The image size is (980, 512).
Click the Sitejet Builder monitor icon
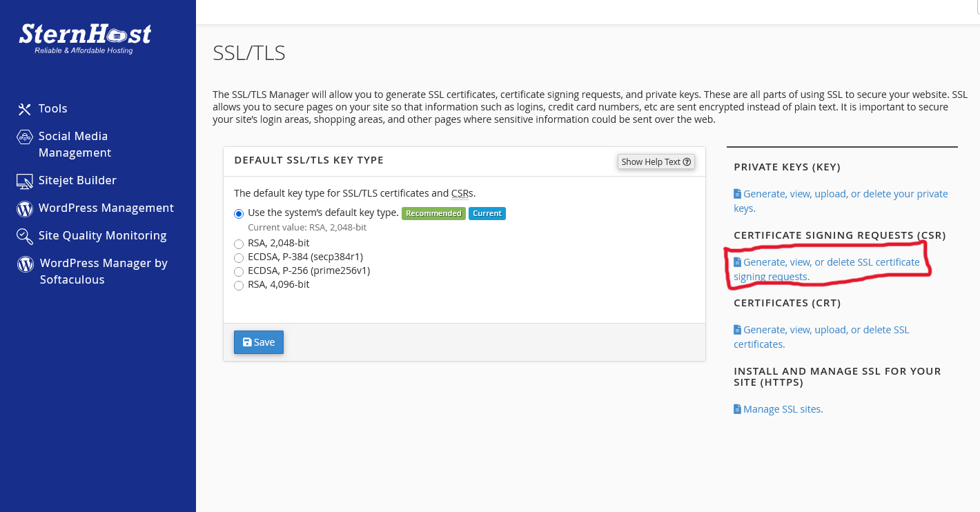click(x=25, y=181)
